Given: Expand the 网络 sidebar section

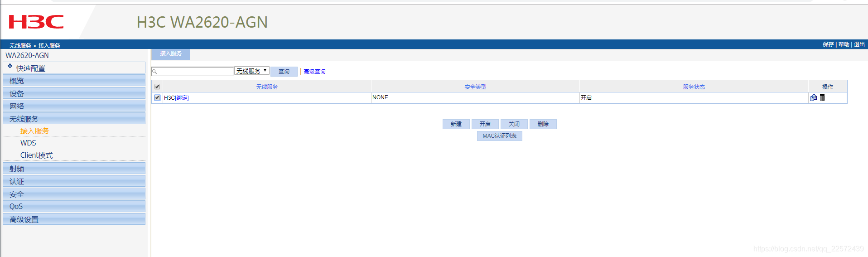Looking at the screenshot, I should tap(74, 106).
